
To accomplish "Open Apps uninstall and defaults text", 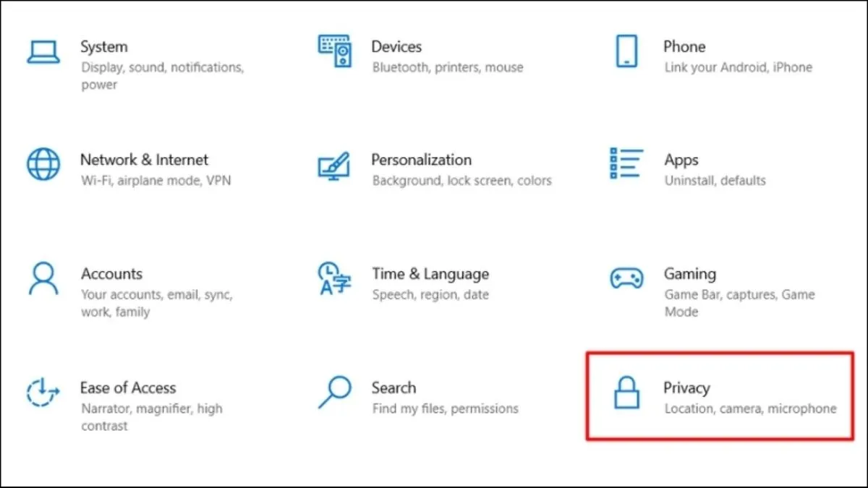I will click(715, 181).
